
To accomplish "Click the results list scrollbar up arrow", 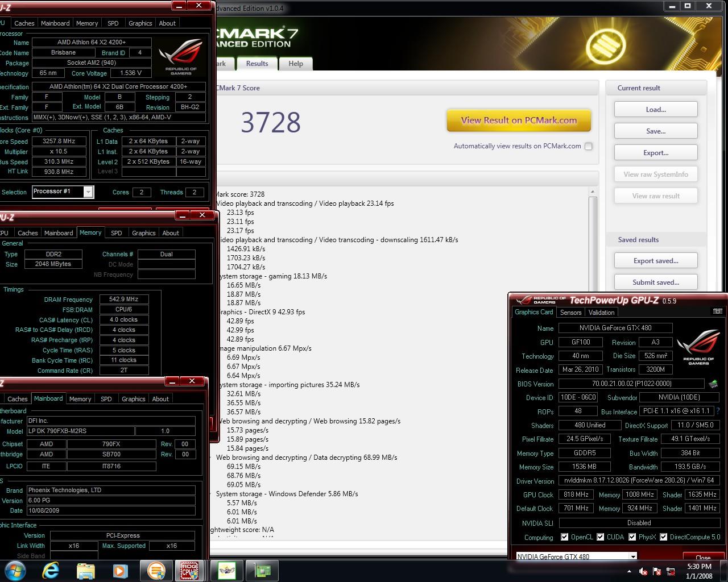I will click(x=593, y=192).
